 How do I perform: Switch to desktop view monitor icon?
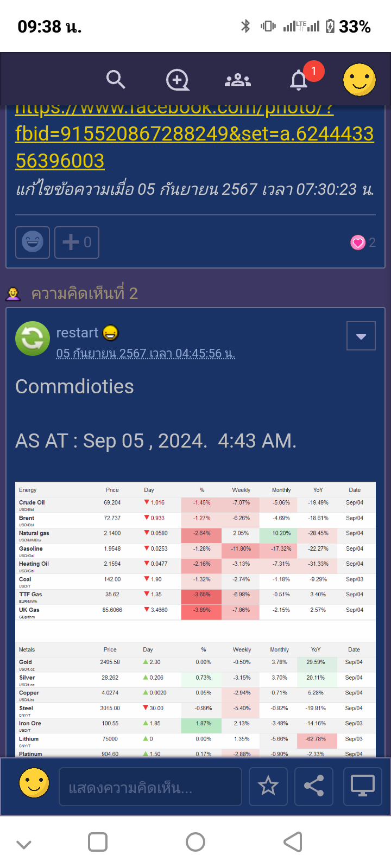362,786
